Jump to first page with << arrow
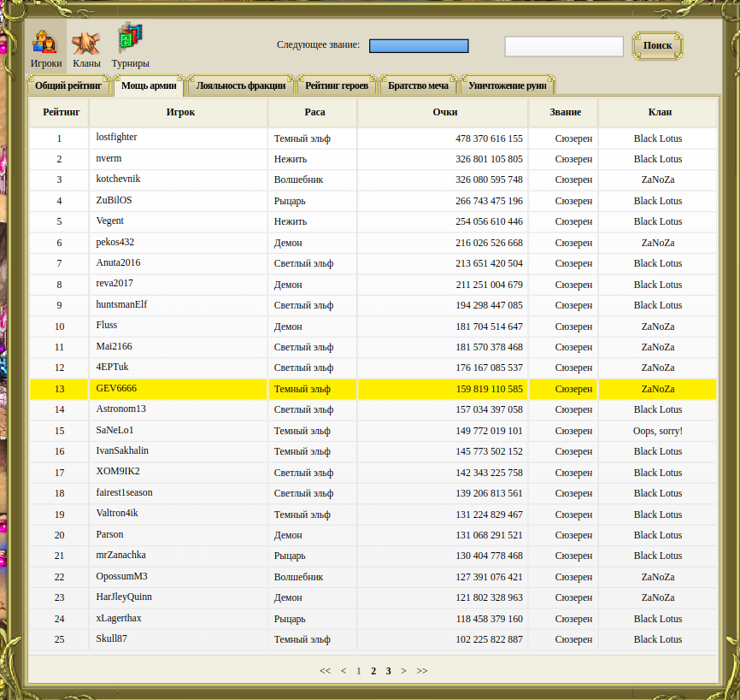The image size is (740, 700). click(x=325, y=671)
